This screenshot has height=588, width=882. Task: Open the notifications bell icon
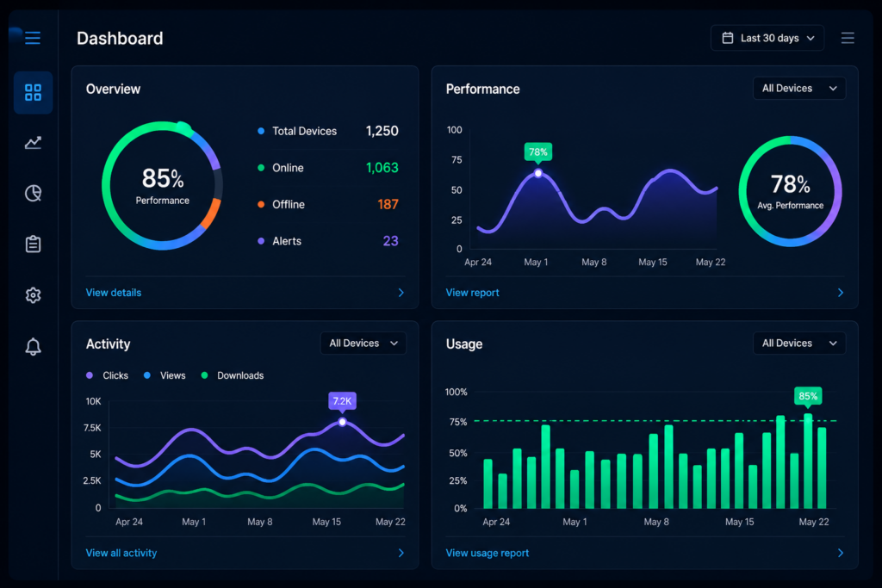34,346
